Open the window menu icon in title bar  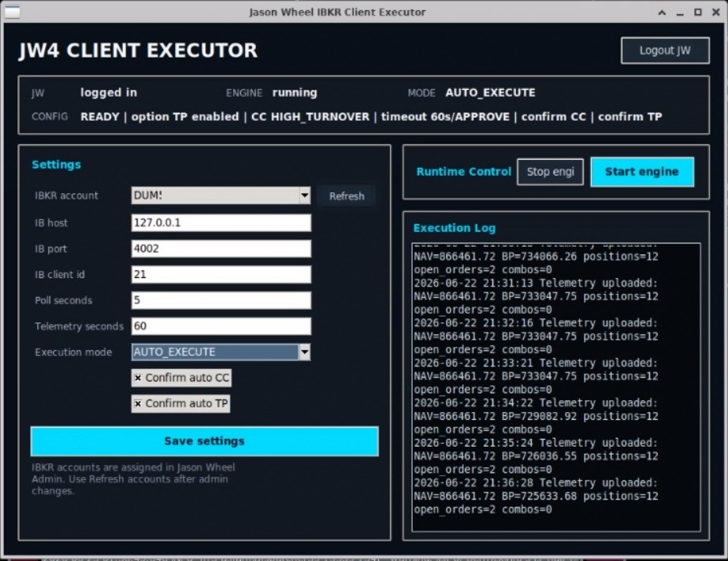12,12
